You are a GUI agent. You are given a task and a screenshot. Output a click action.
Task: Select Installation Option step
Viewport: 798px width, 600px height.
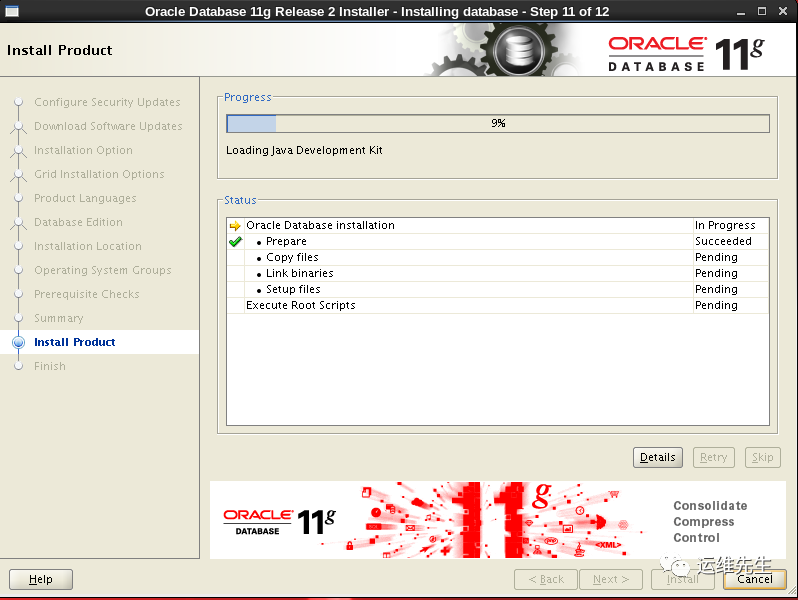click(83, 151)
